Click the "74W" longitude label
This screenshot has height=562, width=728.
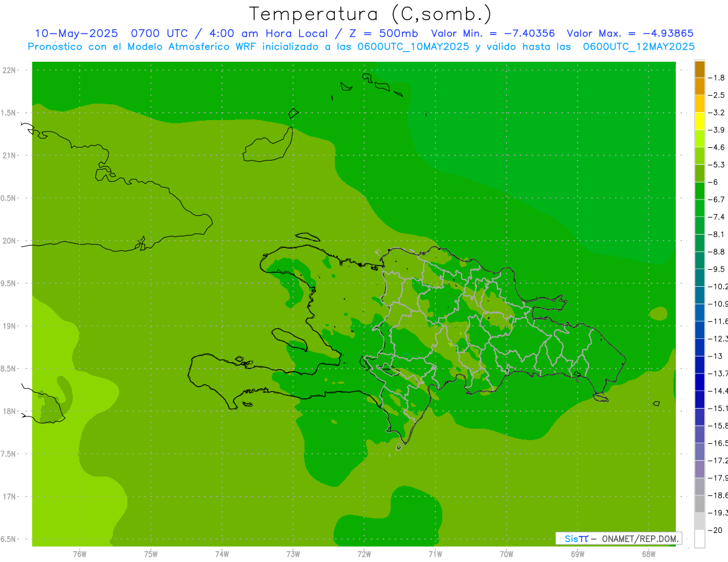pos(221,554)
